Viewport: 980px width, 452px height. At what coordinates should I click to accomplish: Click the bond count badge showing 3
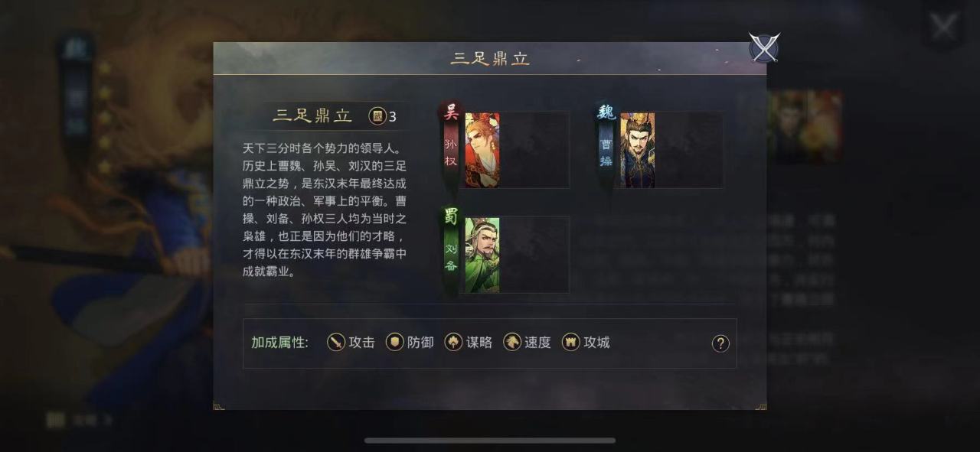point(383,116)
